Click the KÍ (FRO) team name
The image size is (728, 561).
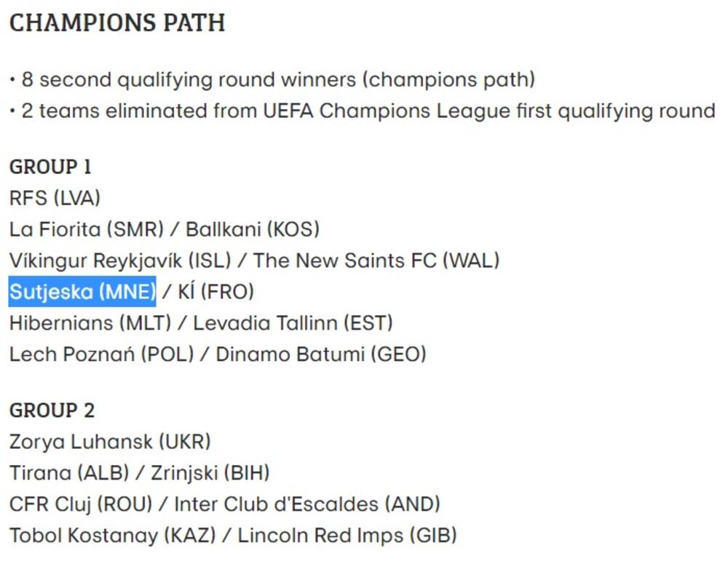pos(216,292)
